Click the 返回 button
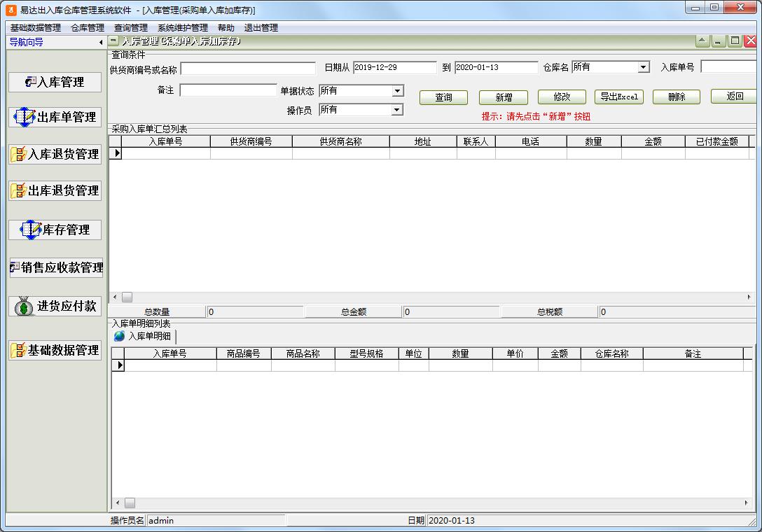This screenshot has width=762, height=532. coord(735,96)
